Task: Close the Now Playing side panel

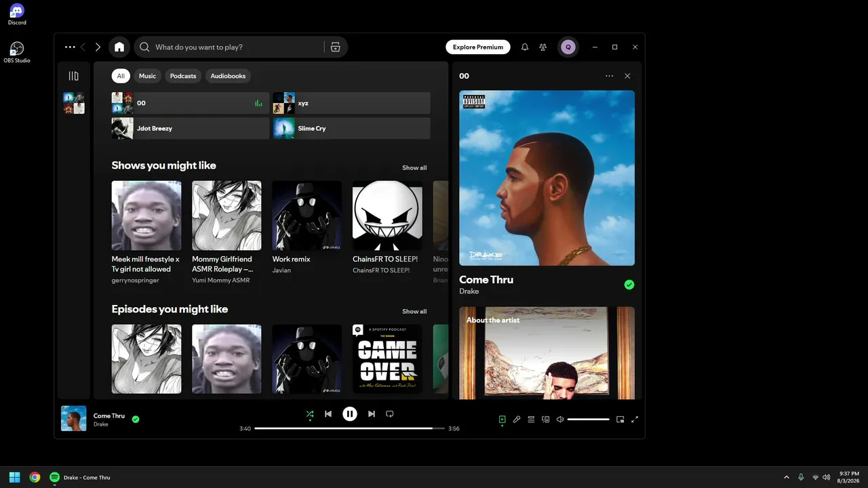Action: coord(627,76)
